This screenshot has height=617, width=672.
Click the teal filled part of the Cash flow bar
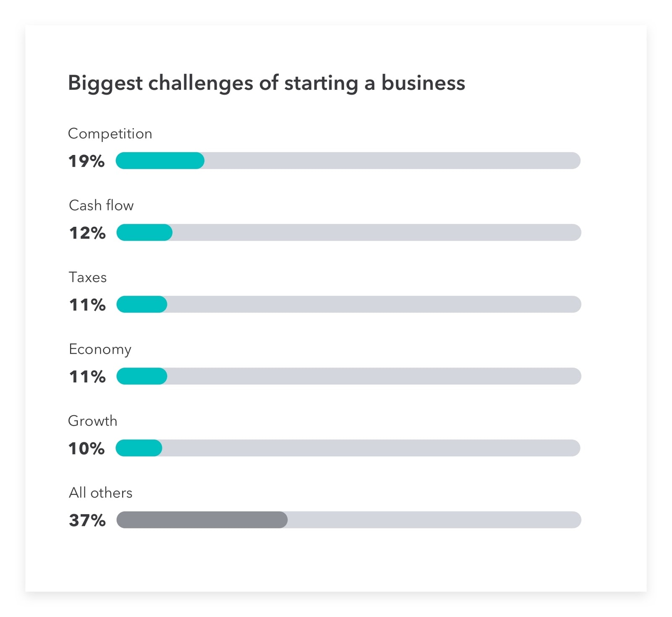144,233
